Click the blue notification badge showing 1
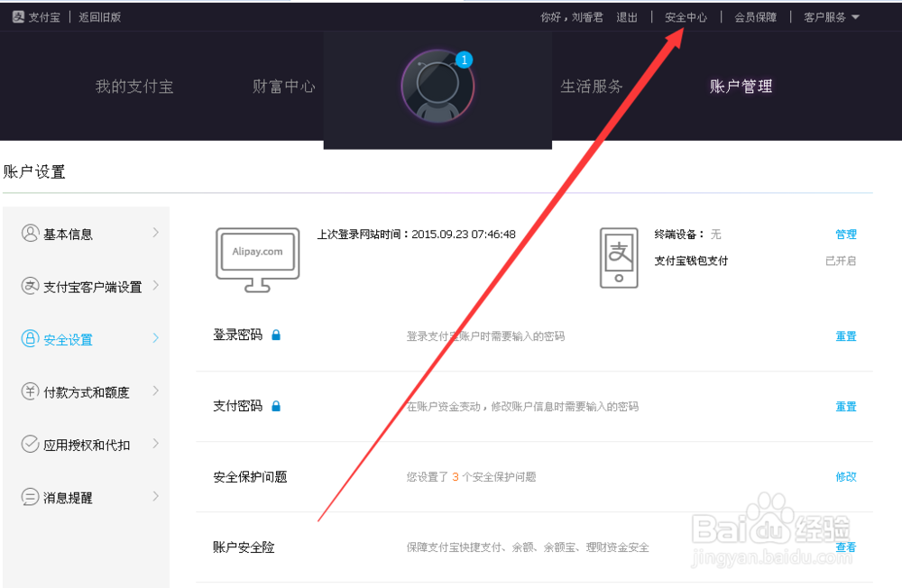Screen dimensions: 902x588 pyautogui.click(x=465, y=60)
